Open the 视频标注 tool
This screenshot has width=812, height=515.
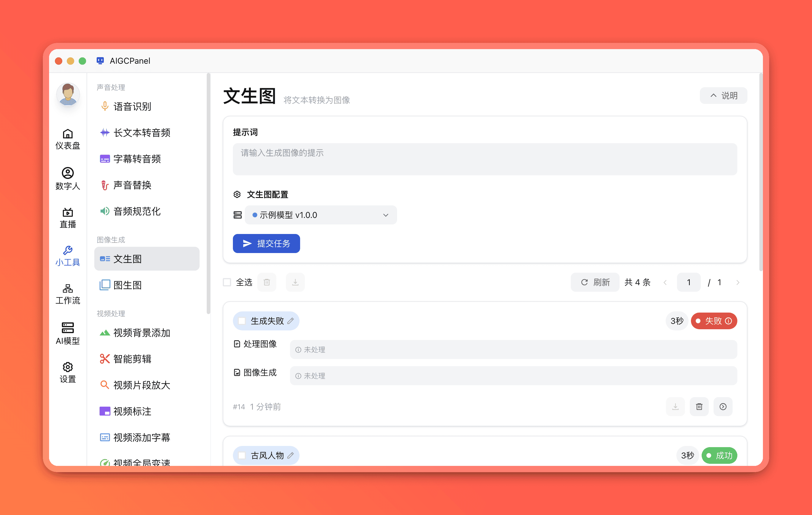click(x=147, y=411)
